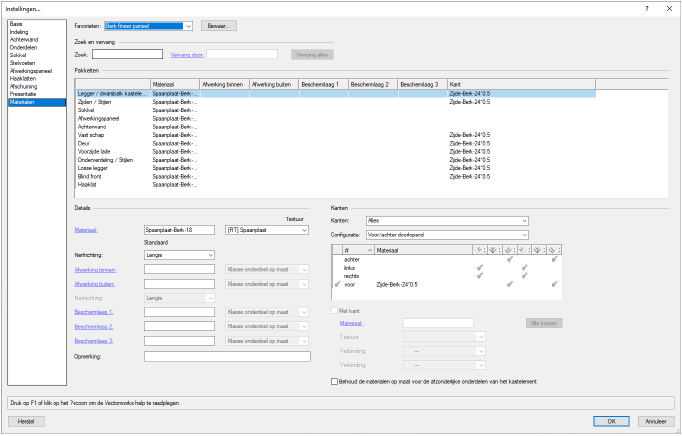Click the Kant column header
The height and width of the screenshot is (436, 682).
[521, 84]
